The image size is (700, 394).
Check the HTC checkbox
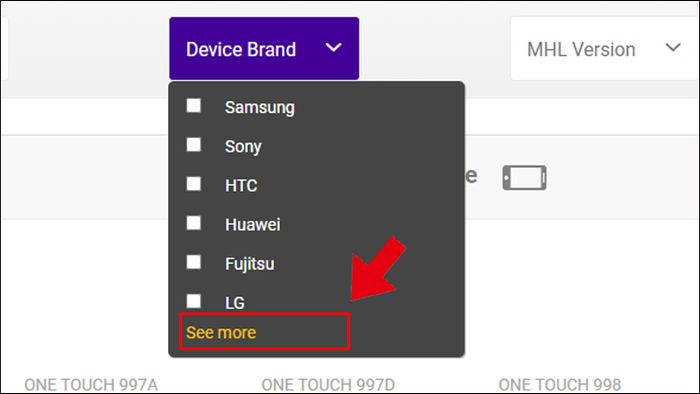[194, 184]
